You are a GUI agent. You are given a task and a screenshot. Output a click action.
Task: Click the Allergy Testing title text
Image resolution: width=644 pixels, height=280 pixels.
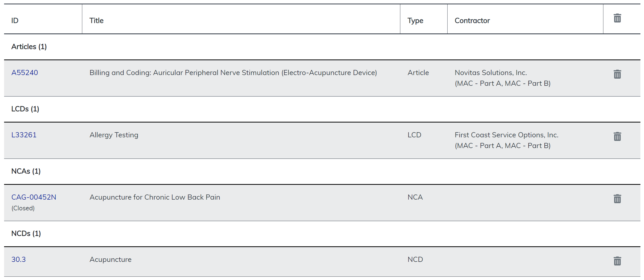[114, 135]
